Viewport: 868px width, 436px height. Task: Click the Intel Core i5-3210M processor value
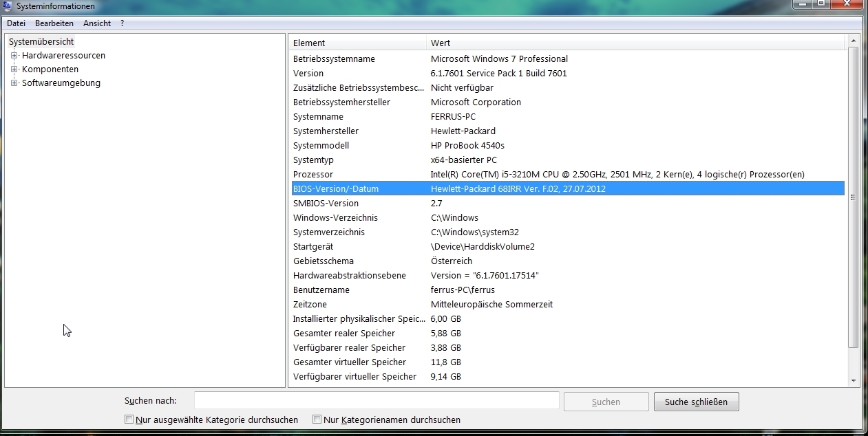[617, 175]
